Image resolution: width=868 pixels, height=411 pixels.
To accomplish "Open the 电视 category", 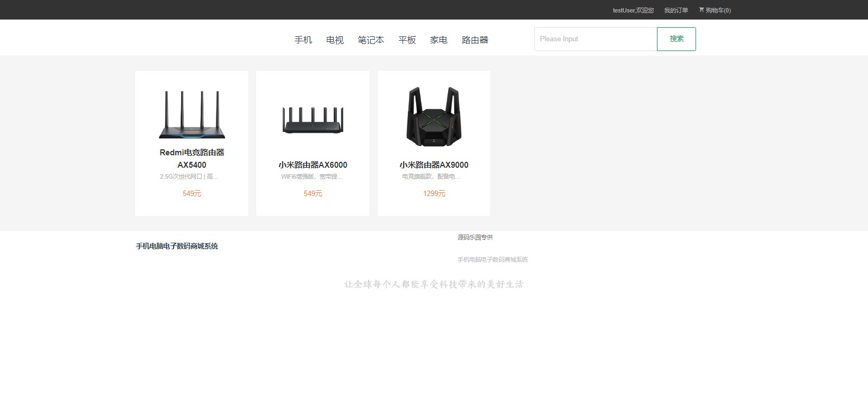I will 335,40.
